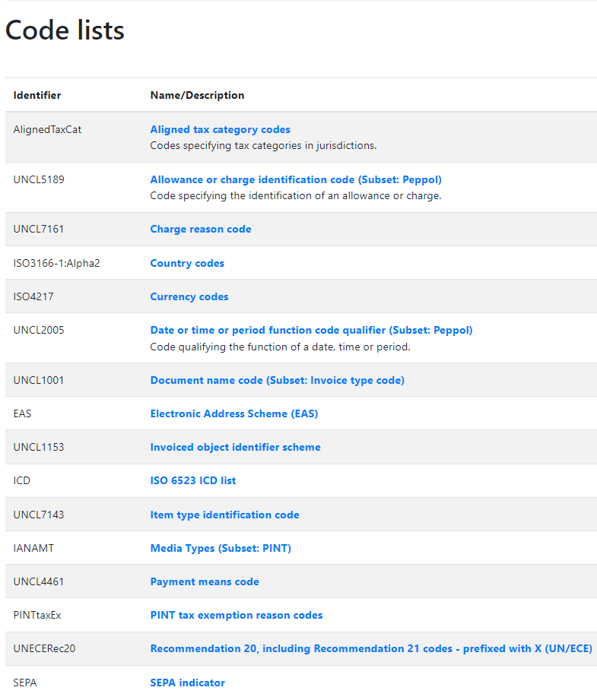Click the UNCL7161 identifier cell
Image resolution: width=597 pixels, height=700 pixels.
pos(39,229)
